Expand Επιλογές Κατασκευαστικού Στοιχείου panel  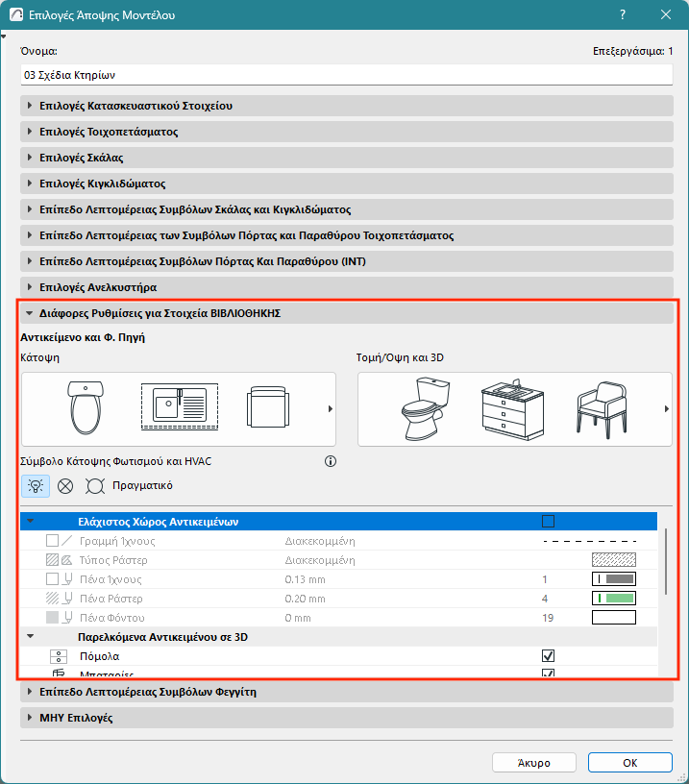coord(347,106)
